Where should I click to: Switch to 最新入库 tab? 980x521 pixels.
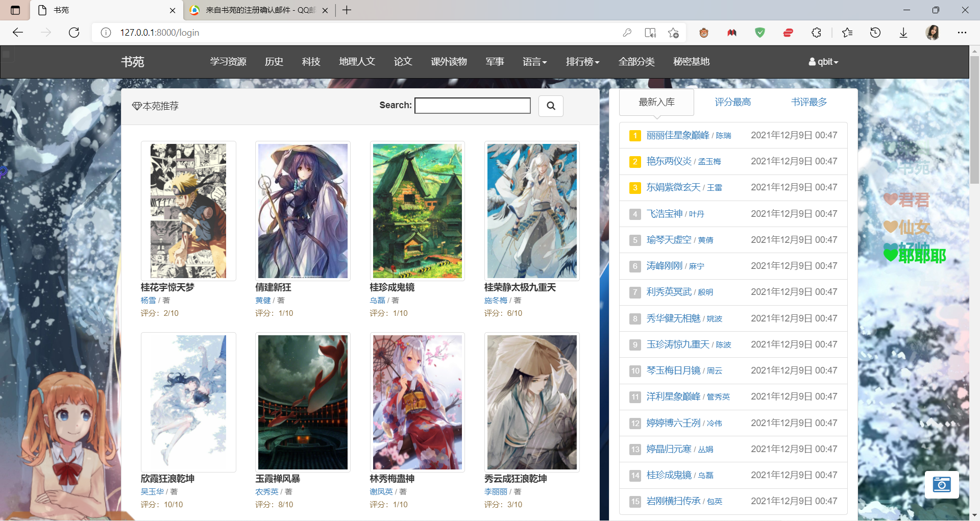pyautogui.click(x=656, y=102)
